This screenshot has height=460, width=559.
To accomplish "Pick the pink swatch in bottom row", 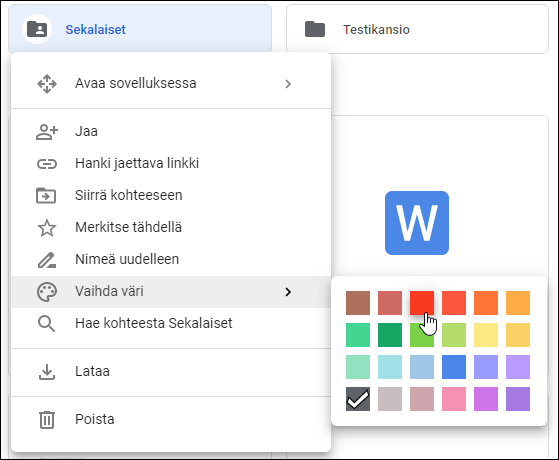I will (x=454, y=399).
